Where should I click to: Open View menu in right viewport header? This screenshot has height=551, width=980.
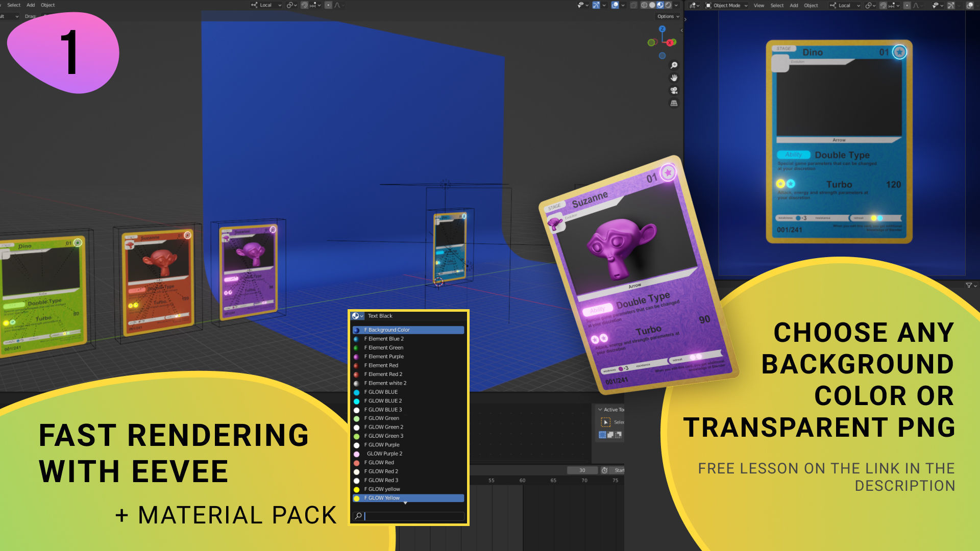[759, 5]
